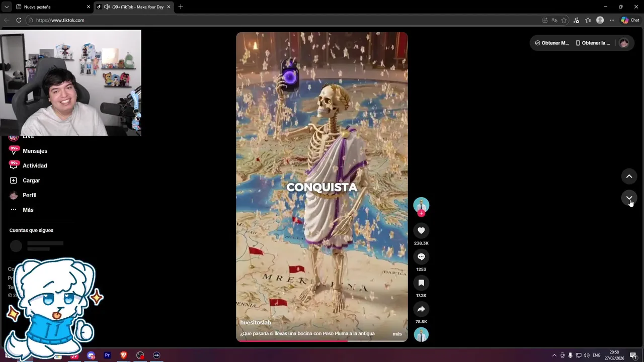Viewport: 644px width, 362px height.
Task: Open the sound disc thumbnail below the share icon
Action: (421, 335)
